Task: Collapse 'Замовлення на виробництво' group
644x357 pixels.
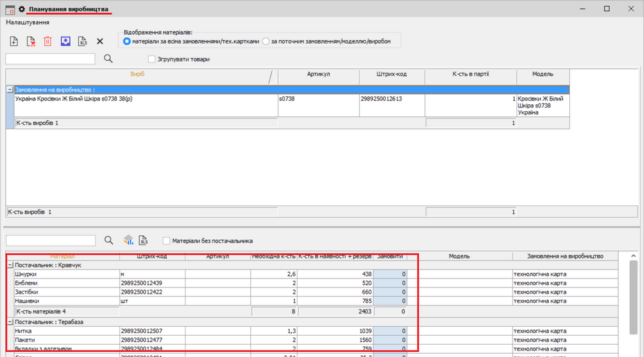Action: (x=10, y=90)
